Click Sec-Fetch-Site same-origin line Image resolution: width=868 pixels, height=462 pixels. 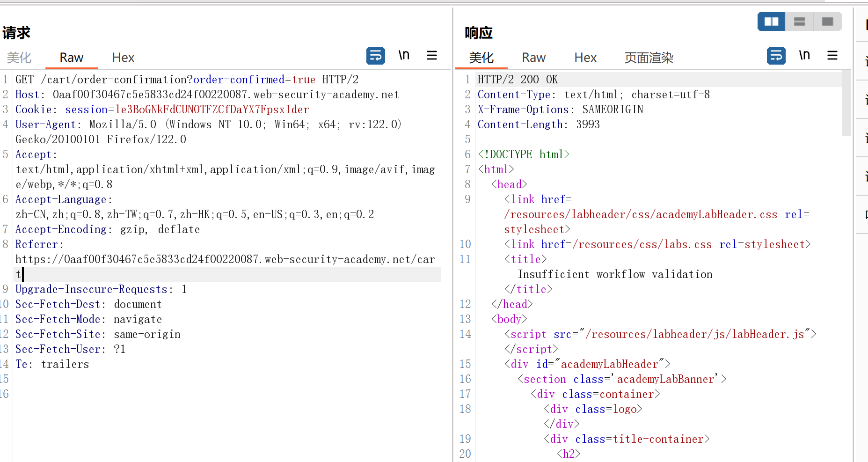[98, 334]
